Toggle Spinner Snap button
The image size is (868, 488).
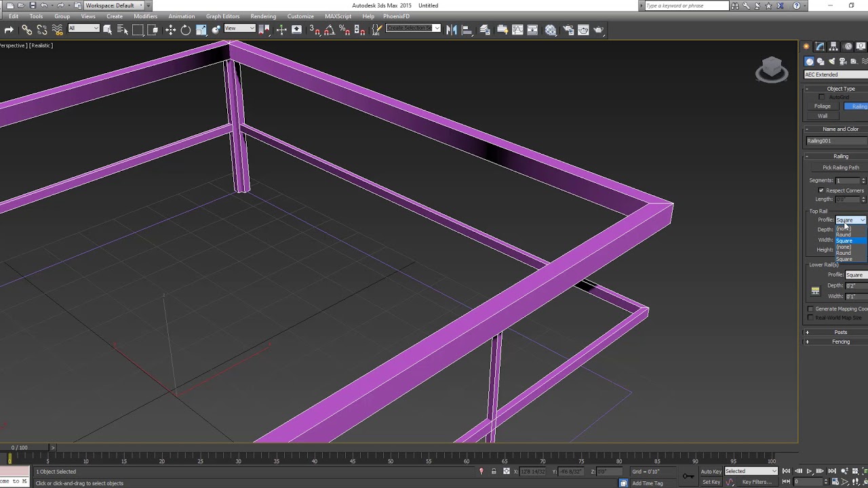(x=359, y=30)
